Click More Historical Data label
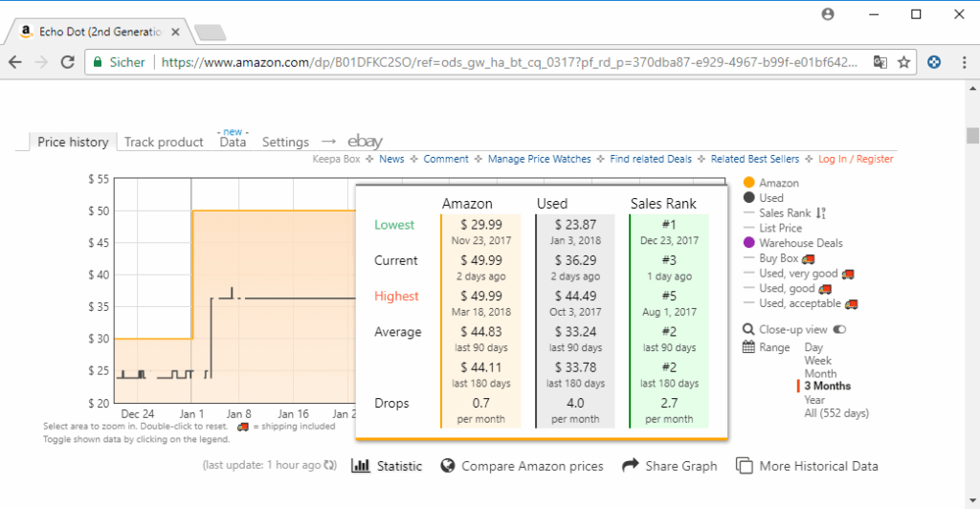The height and width of the screenshot is (509, 980). [x=819, y=466]
